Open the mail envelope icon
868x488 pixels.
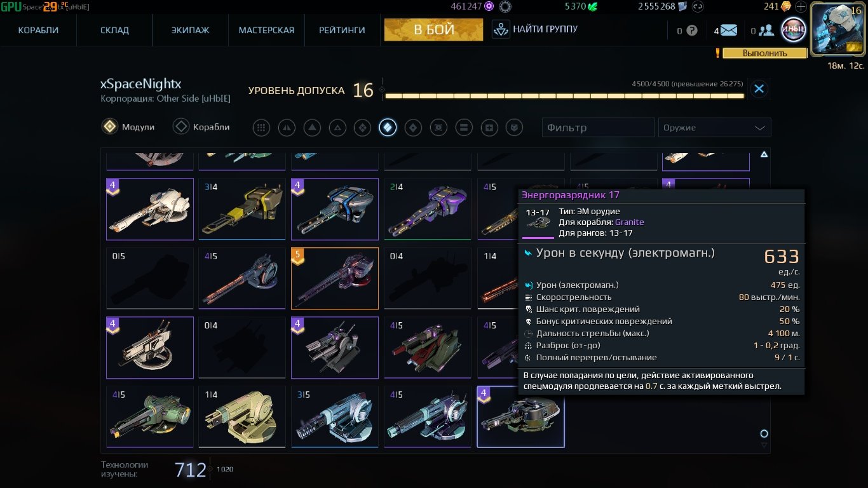[728, 30]
